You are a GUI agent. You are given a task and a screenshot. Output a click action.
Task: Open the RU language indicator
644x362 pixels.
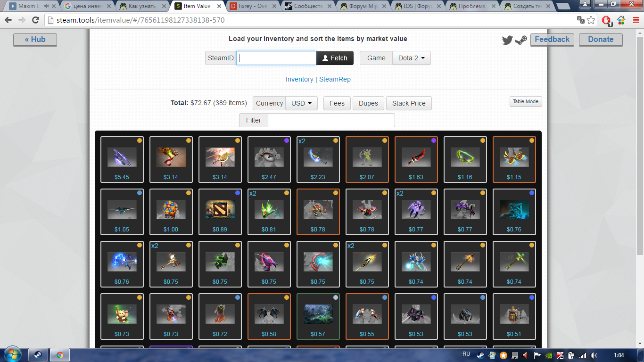tap(466, 354)
